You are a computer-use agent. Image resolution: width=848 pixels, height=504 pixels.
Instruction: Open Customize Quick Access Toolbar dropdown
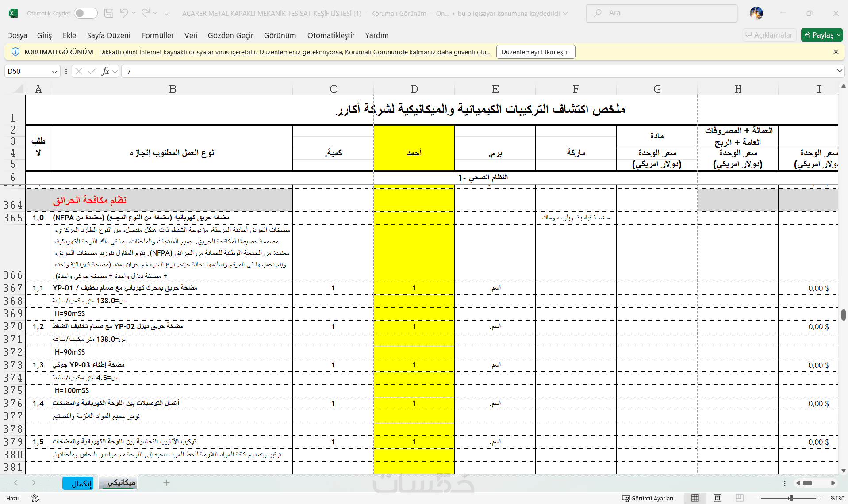click(167, 14)
